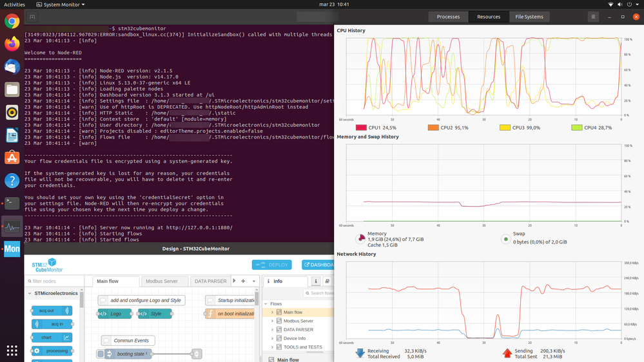Launch Firefox from the dock
This screenshot has width=644, height=362.
tap(12, 44)
